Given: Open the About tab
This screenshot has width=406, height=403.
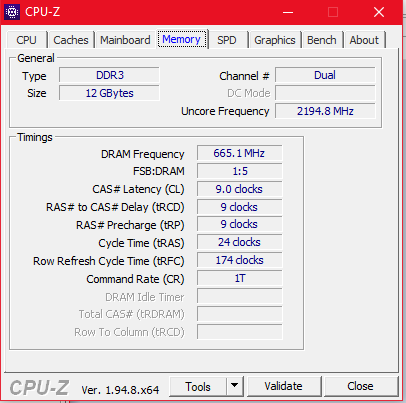Looking at the screenshot, I should coord(364,40).
